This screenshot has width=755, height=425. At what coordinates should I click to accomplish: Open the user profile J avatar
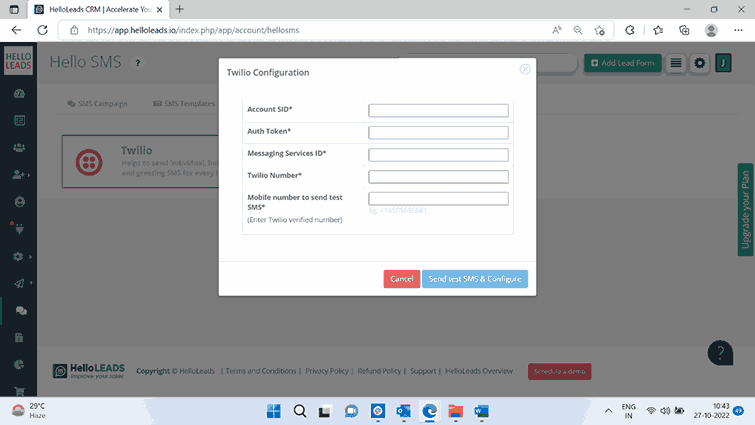(x=723, y=63)
